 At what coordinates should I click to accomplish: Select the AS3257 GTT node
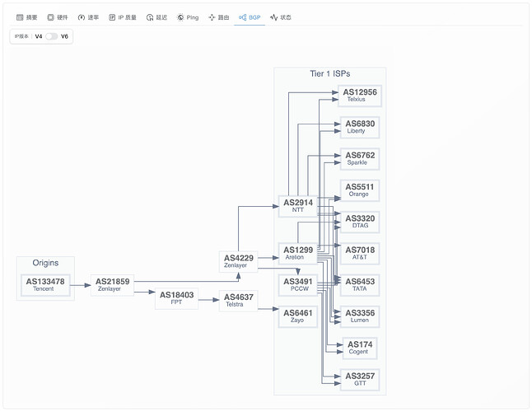pos(360,380)
